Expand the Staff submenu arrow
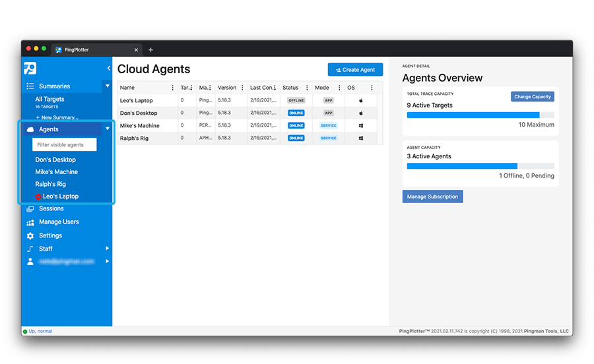Viewport: 594px width, 364px height. 107,249
